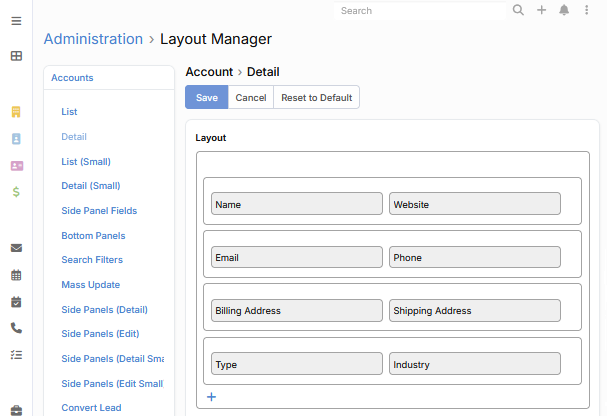Open the three-dot user menu

tap(587, 10)
